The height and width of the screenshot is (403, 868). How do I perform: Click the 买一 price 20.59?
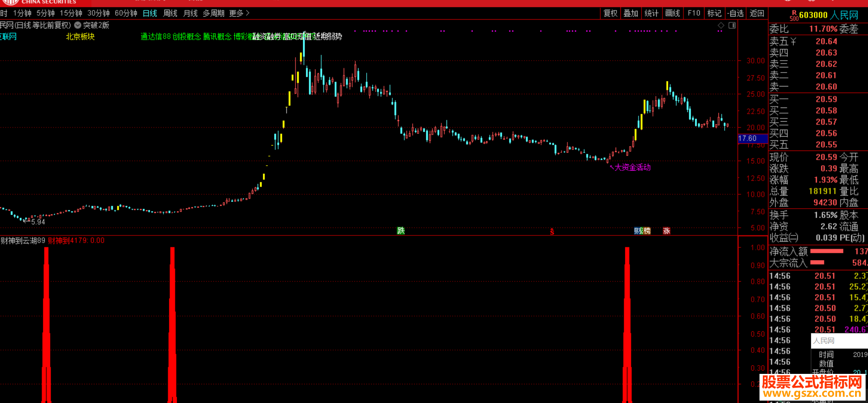826,99
